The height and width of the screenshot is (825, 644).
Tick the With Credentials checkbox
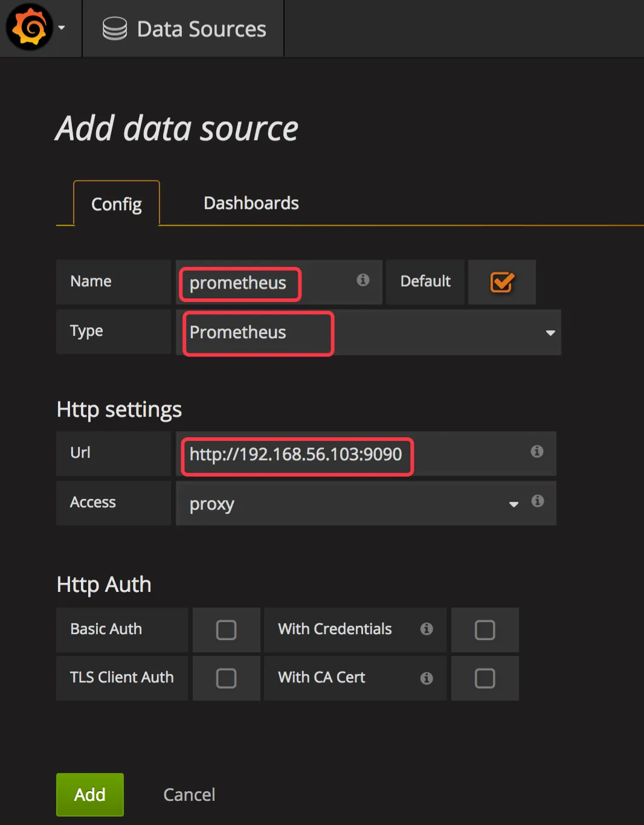tap(485, 630)
